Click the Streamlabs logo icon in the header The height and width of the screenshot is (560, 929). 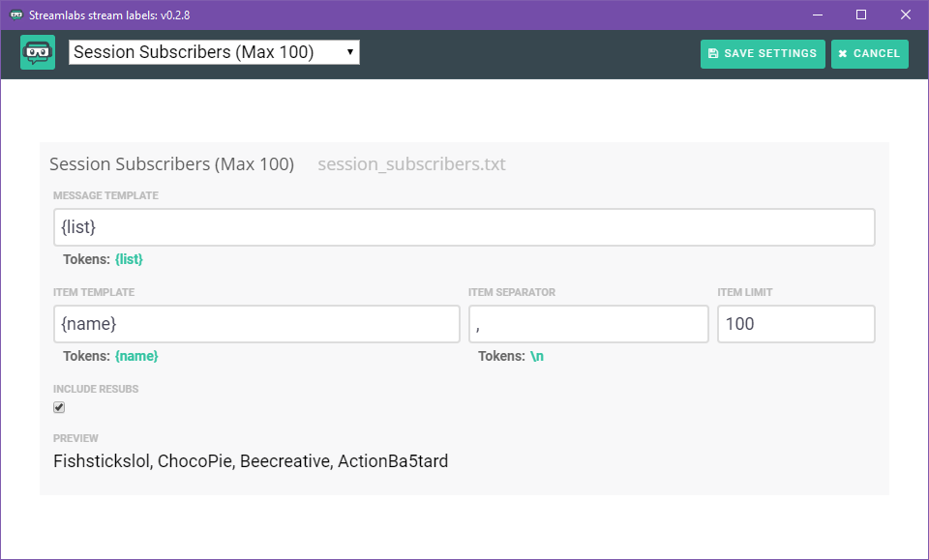pyautogui.click(x=38, y=52)
